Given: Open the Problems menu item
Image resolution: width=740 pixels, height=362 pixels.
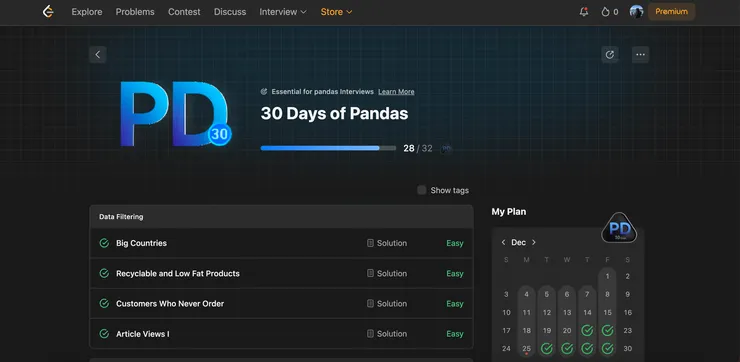Looking at the screenshot, I should point(135,12).
